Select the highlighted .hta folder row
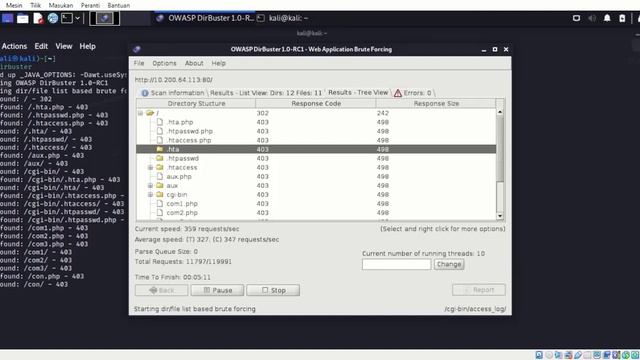Screen dimensions: 640x360 click(x=316, y=149)
